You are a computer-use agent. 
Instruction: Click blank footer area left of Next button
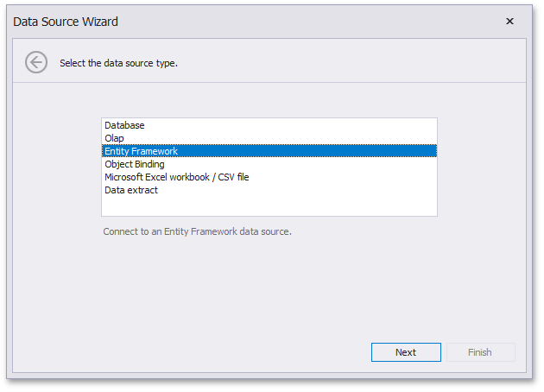[x=190, y=352]
